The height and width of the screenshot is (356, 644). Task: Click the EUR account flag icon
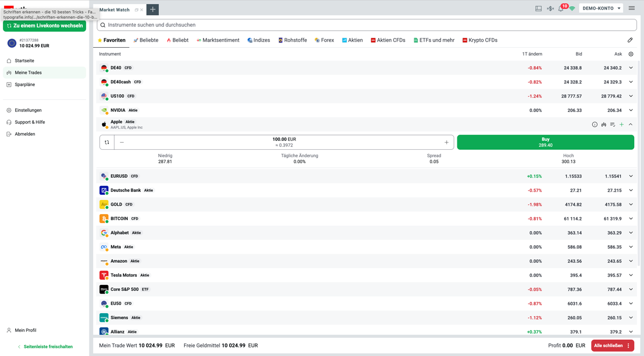[12, 43]
